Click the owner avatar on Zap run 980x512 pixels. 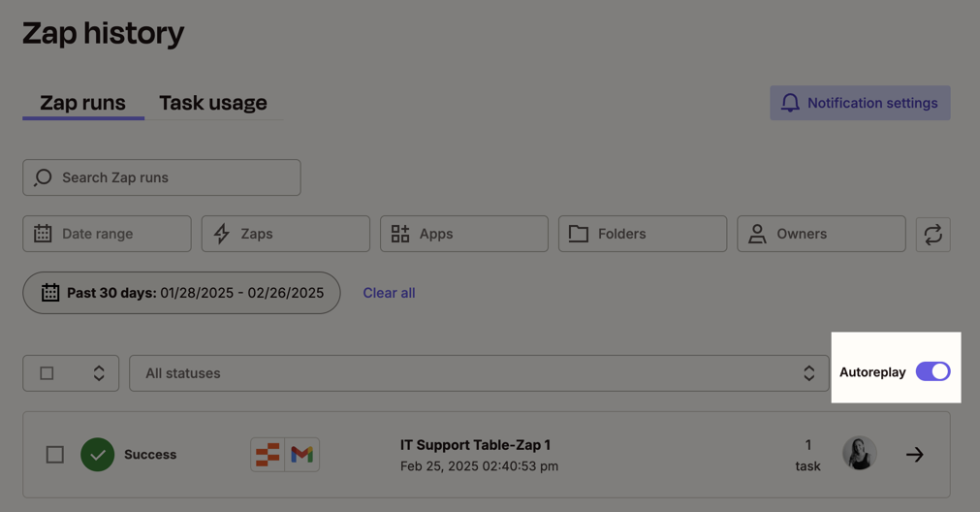coord(859,454)
